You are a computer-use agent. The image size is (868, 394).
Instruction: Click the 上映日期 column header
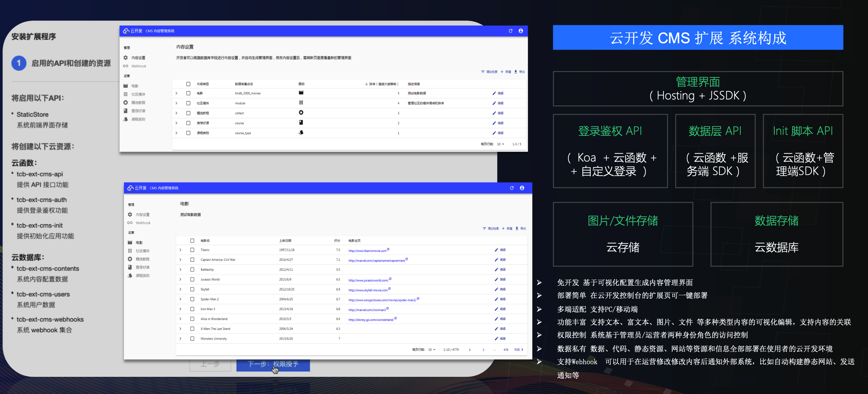pos(285,240)
